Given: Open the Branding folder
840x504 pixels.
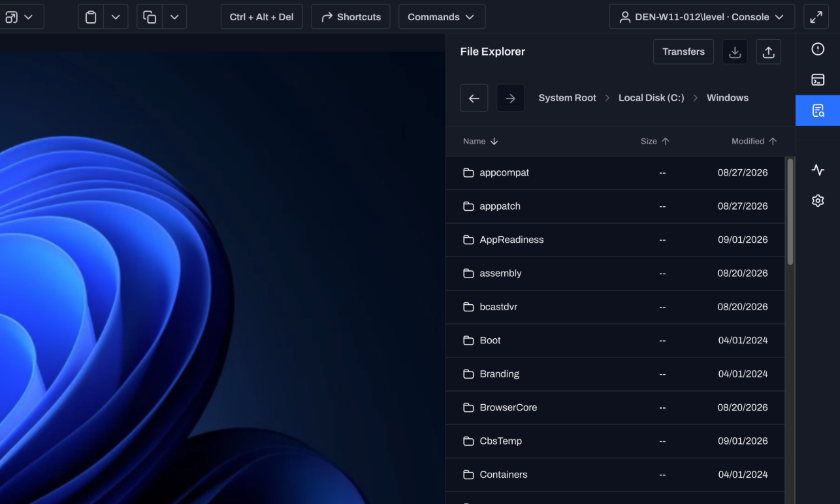Looking at the screenshot, I should tap(615, 374).
